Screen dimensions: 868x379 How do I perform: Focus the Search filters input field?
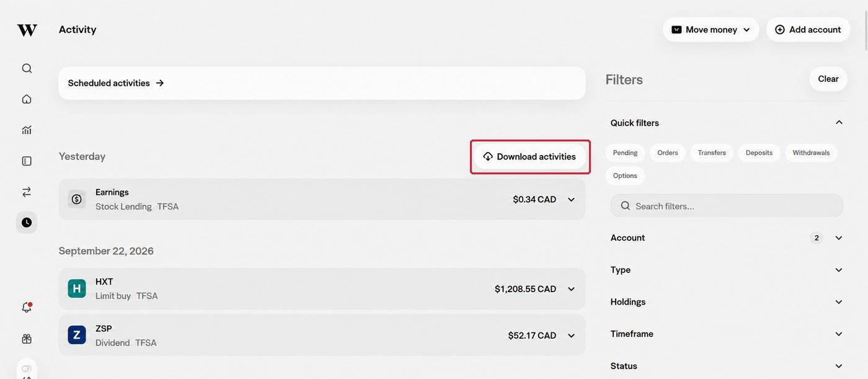(727, 206)
